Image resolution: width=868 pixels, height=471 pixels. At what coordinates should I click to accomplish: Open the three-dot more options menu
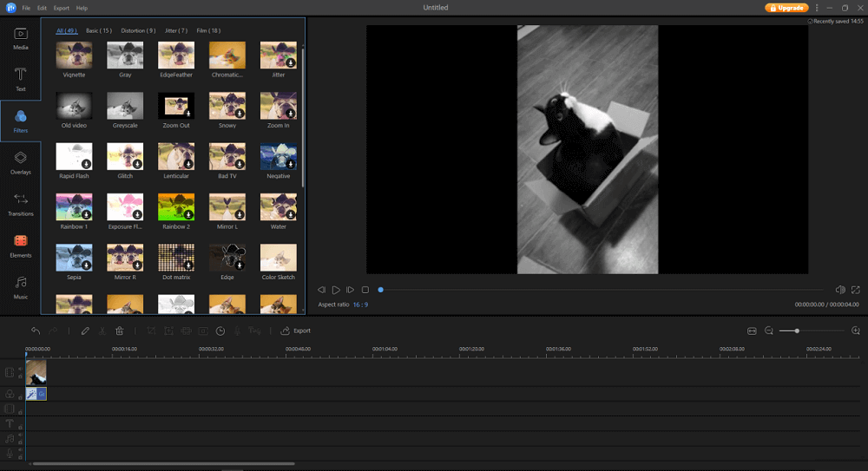pyautogui.click(x=817, y=8)
